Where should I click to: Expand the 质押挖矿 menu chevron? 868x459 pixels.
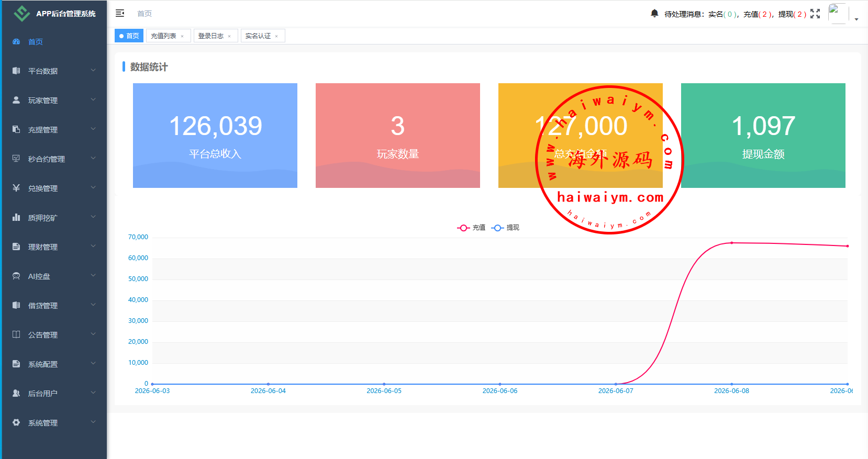(93, 217)
